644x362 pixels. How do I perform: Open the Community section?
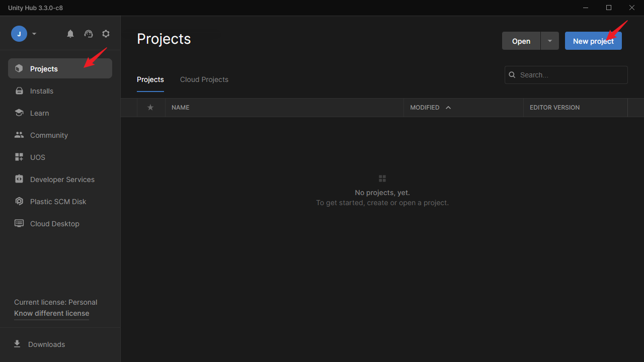60,135
